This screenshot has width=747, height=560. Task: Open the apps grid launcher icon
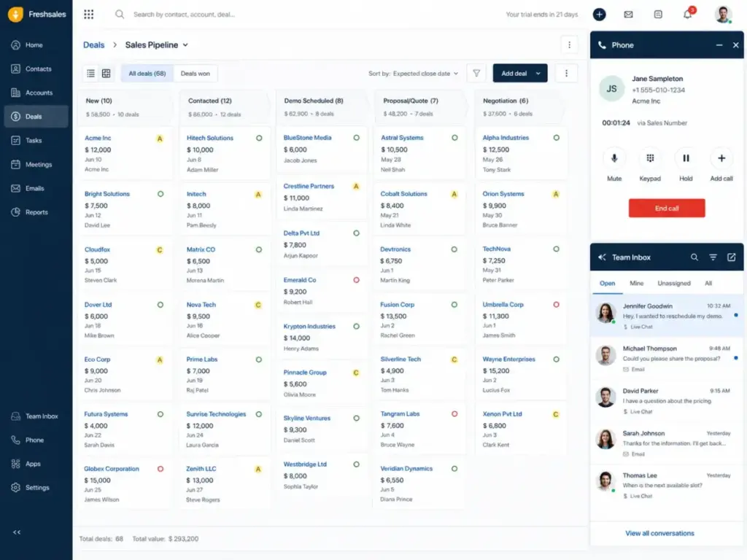click(x=88, y=15)
